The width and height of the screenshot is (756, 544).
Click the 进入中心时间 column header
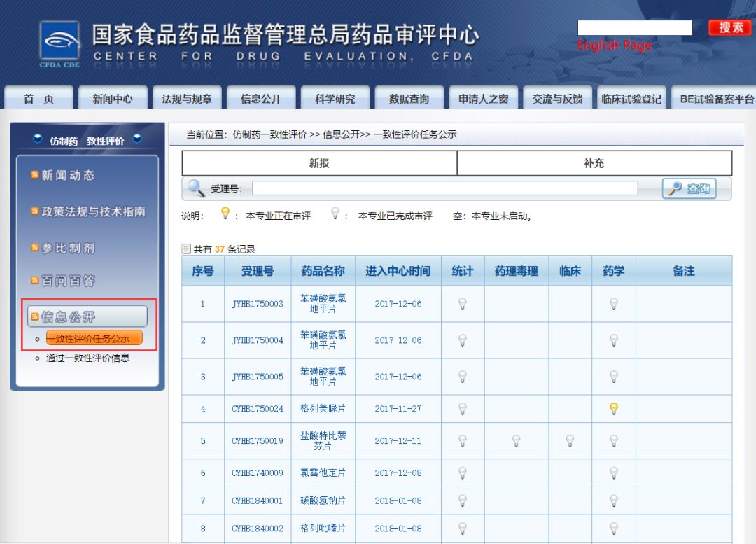pyautogui.click(x=398, y=271)
